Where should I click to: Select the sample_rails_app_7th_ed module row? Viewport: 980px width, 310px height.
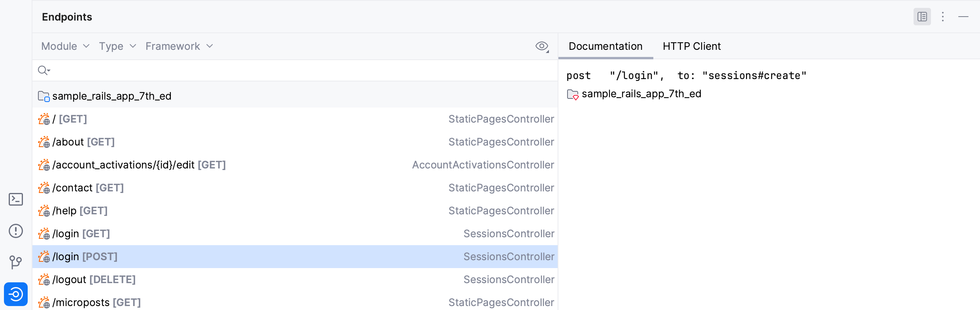click(112, 96)
